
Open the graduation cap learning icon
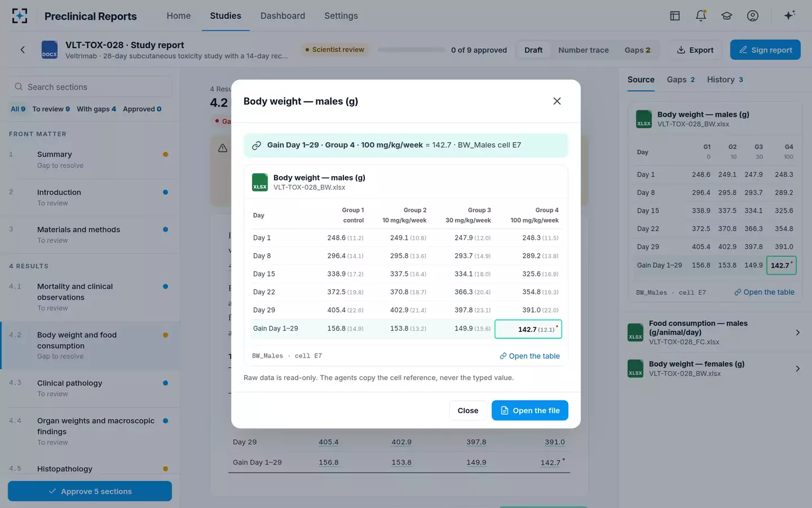pos(727,16)
